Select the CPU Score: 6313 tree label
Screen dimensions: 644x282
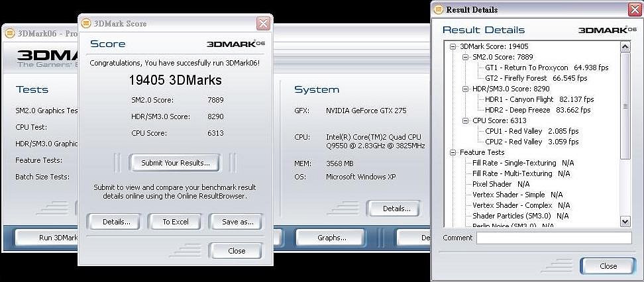click(499, 120)
